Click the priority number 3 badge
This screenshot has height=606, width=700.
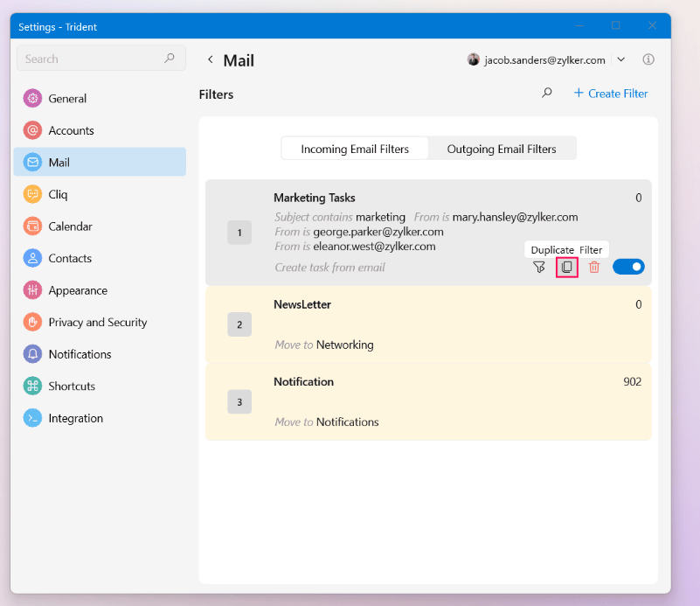pos(239,402)
